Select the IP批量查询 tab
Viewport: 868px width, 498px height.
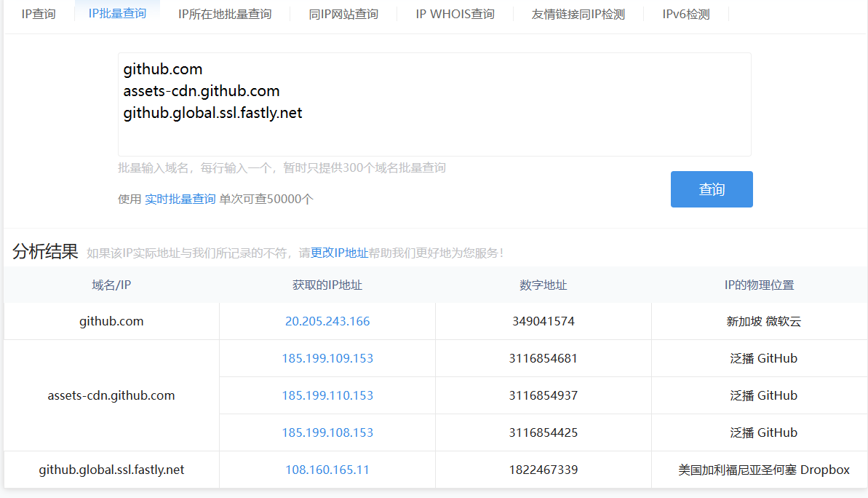click(117, 13)
